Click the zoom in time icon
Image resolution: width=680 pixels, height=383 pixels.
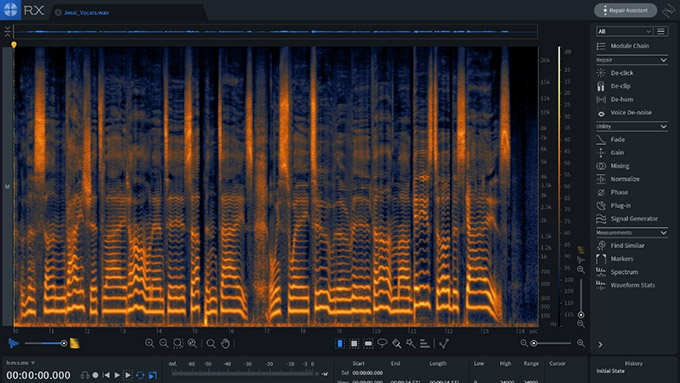point(150,344)
